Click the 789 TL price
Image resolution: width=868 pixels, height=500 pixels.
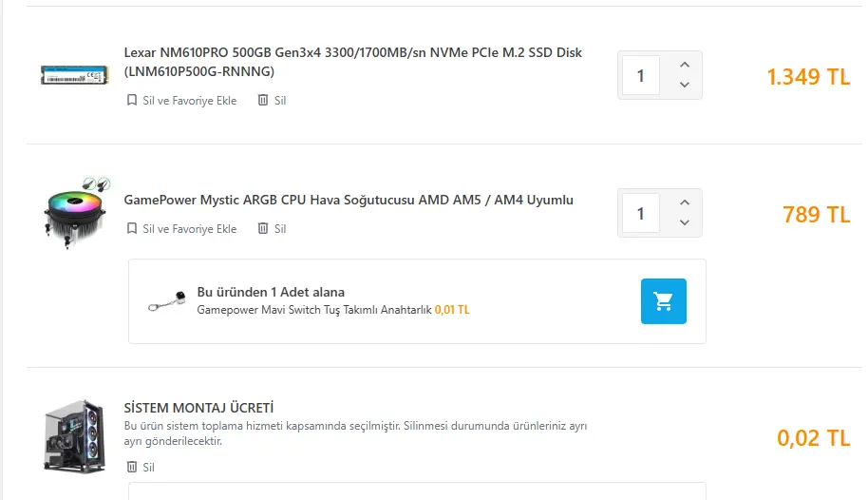(x=816, y=215)
